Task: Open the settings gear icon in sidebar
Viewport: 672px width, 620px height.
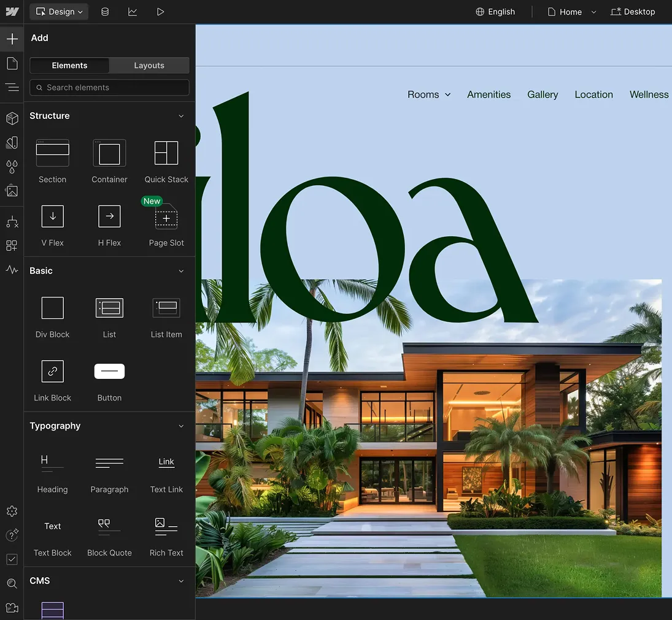Action: coord(12,511)
